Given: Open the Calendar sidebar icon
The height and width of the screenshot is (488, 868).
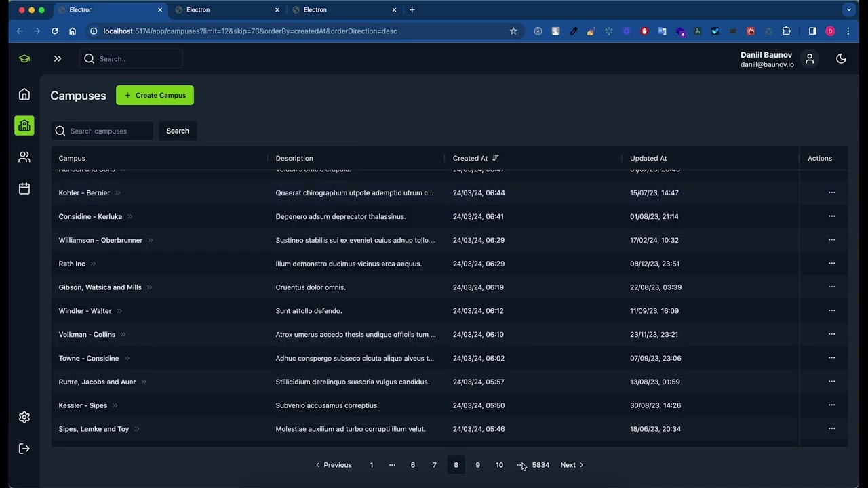Looking at the screenshot, I should click(x=24, y=188).
